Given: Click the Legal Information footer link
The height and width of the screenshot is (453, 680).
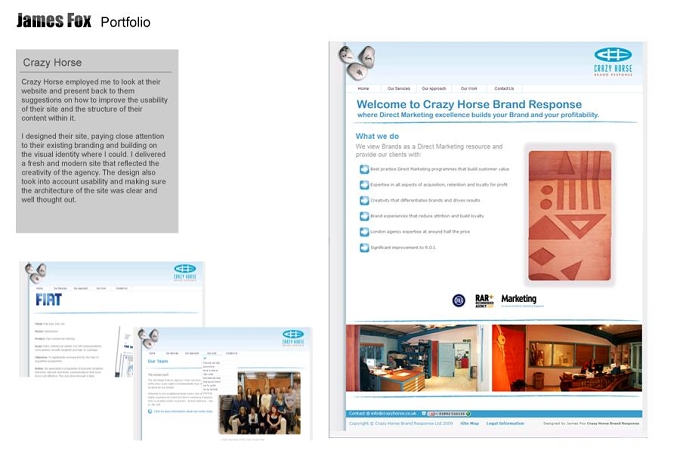Looking at the screenshot, I should click(505, 423).
